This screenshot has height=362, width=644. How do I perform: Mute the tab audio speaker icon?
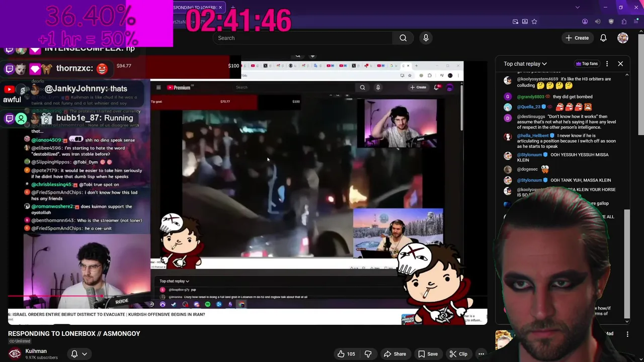pyautogui.click(x=598, y=22)
